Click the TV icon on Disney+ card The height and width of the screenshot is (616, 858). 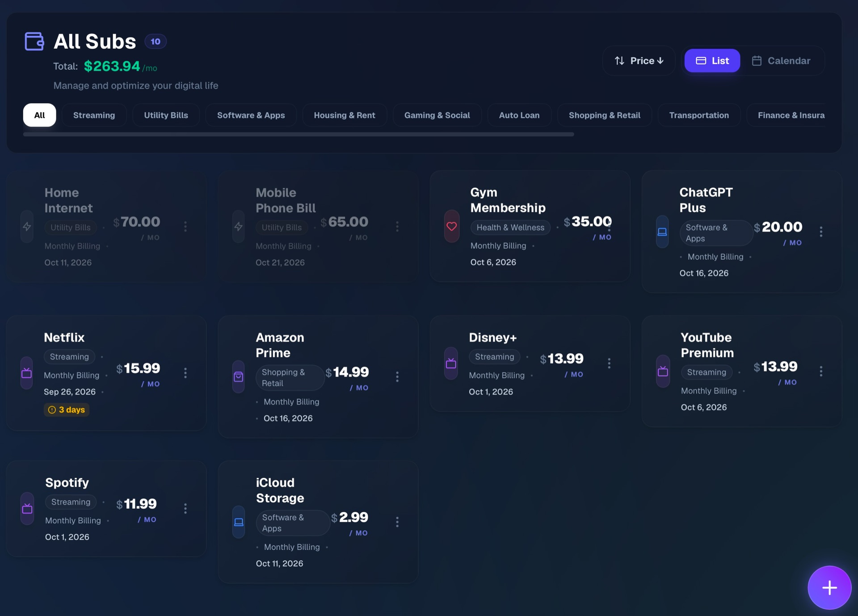[x=451, y=363]
